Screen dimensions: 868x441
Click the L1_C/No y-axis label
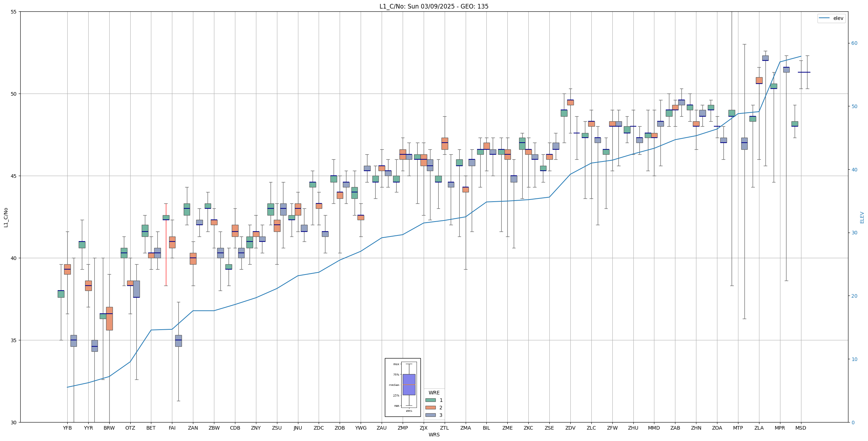(6, 217)
